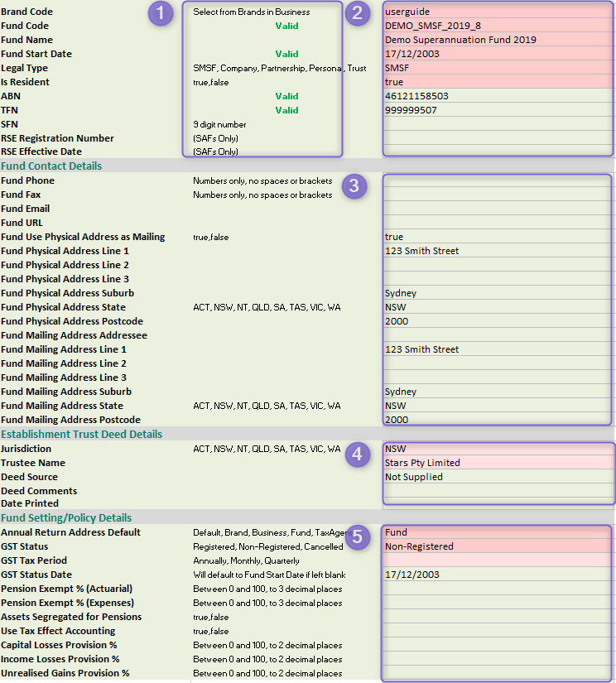The image size is (616, 683).
Task: Select the Fund Name value Demo Superannuation Fund 2019
Action: pyautogui.click(x=498, y=40)
